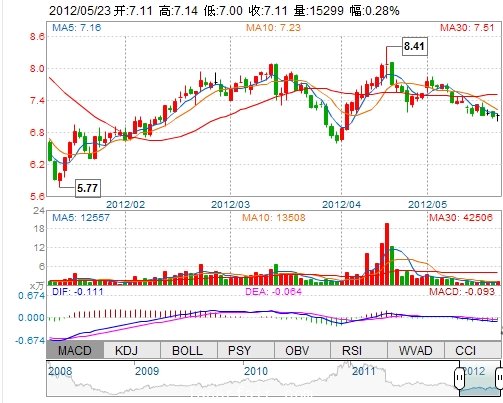Open the WVAD indicator tab
Image resolution: width=503 pixels, height=403 pixels.
pyautogui.click(x=416, y=350)
